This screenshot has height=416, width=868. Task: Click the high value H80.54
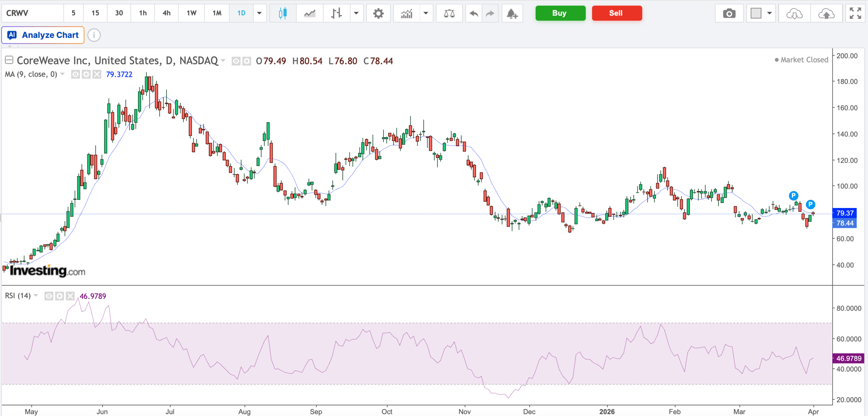coord(307,61)
